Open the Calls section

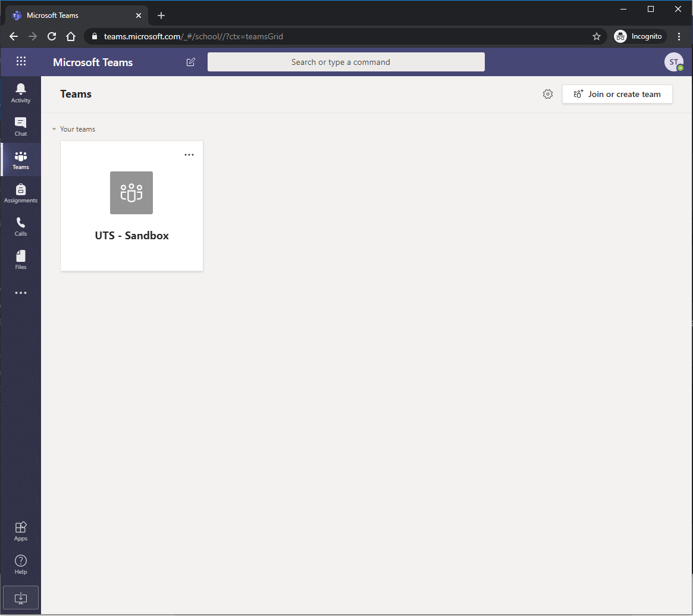[21, 227]
